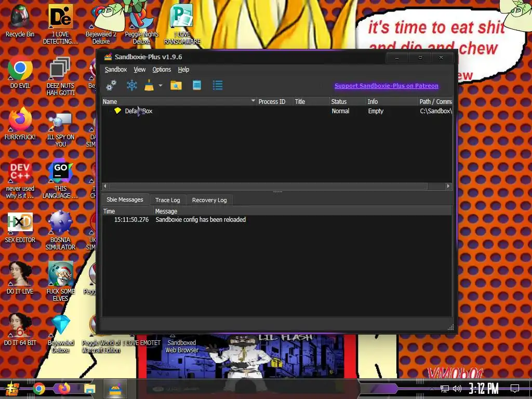Select the Recycle Bin desktop icon

point(20,21)
